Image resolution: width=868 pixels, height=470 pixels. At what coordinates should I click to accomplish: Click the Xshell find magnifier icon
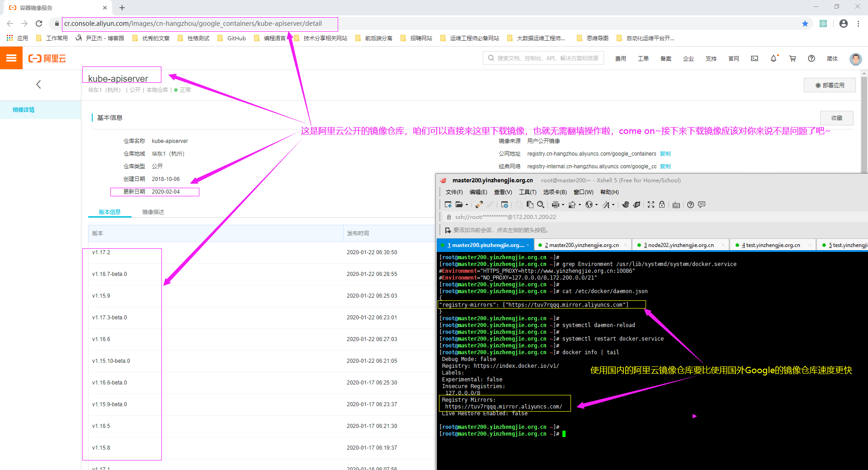[541, 204]
